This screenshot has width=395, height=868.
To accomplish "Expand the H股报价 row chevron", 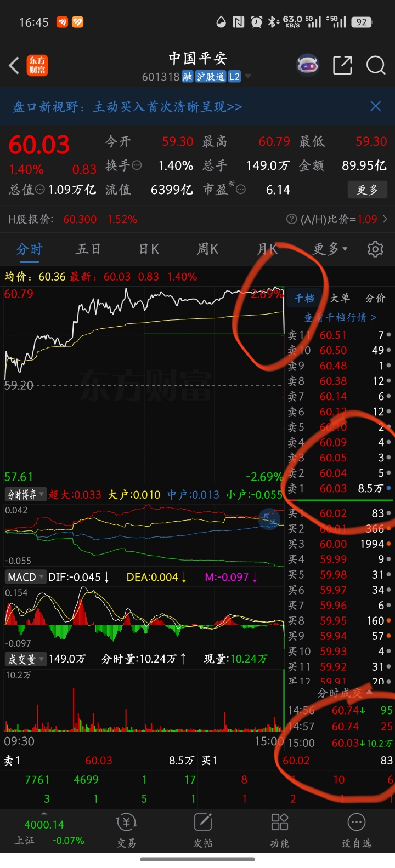I will [x=385, y=219].
